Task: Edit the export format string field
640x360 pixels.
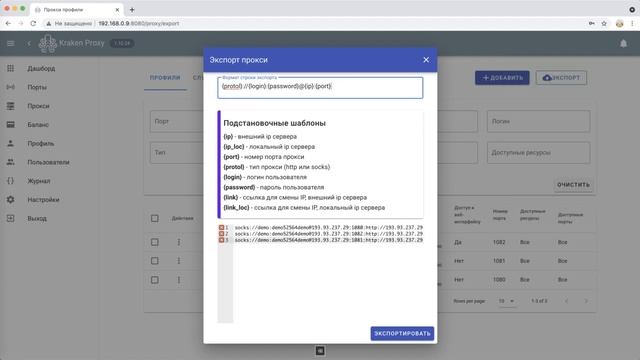Action: 320,88
